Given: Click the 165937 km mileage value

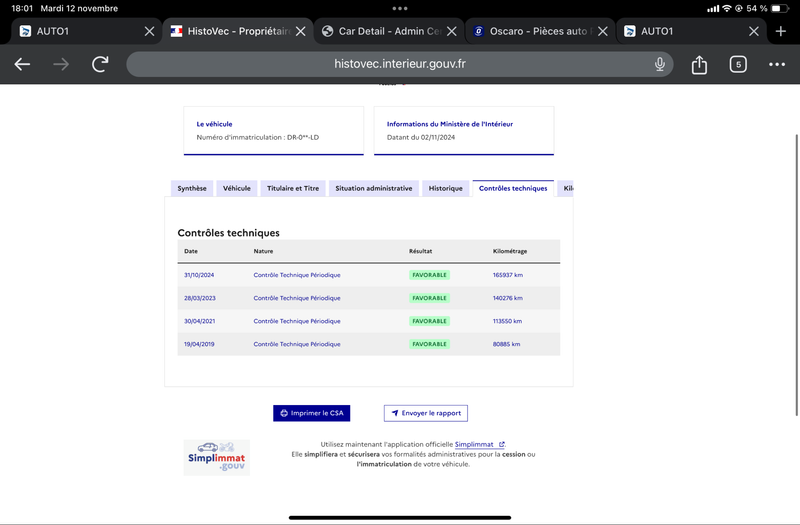Looking at the screenshot, I should [x=508, y=275].
